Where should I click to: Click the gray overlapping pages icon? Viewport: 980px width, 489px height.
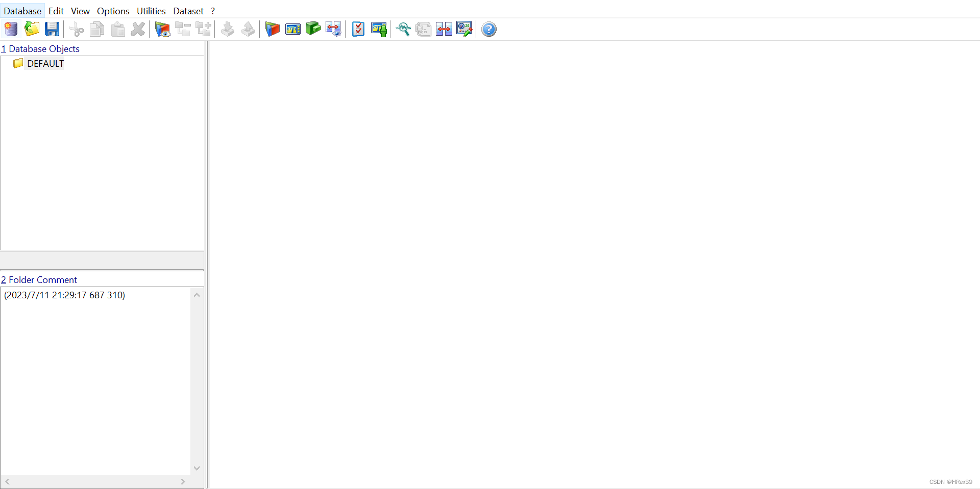[x=424, y=29]
